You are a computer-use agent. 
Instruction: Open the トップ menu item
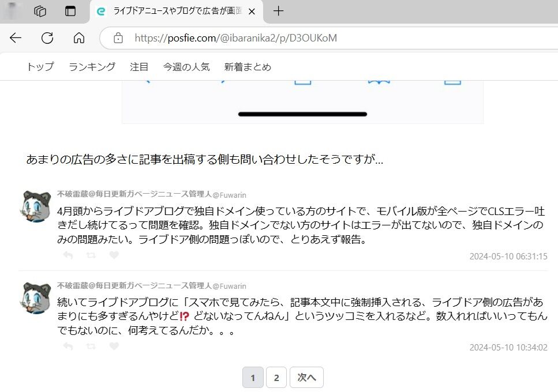click(40, 67)
